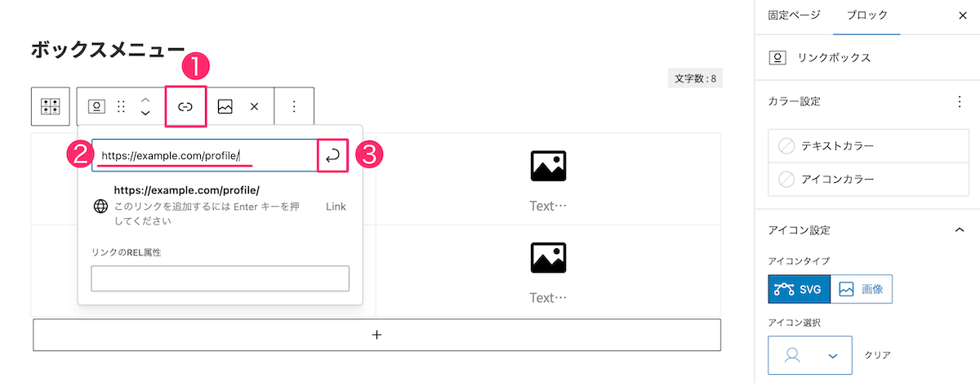
Task: Click the link box block type icon
Action: pos(96,107)
